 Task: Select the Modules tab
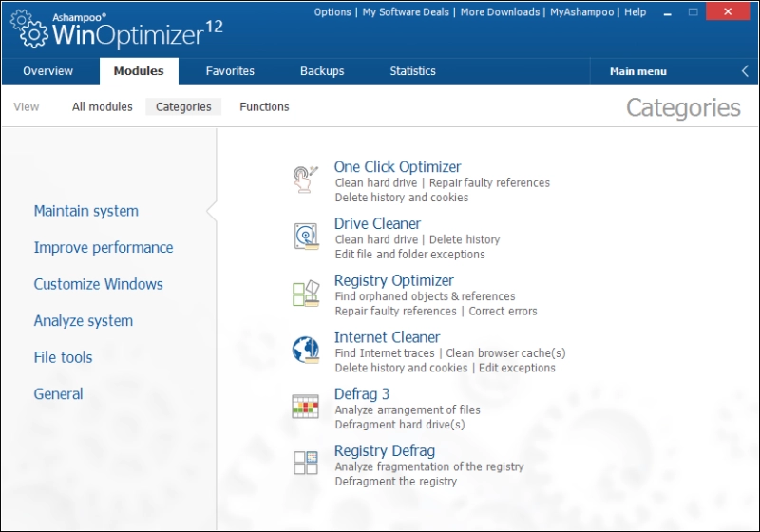pos(139,70)
